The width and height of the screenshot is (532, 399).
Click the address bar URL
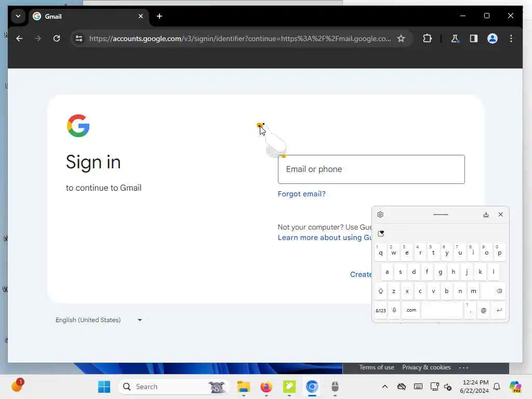(x=240, y=38)
